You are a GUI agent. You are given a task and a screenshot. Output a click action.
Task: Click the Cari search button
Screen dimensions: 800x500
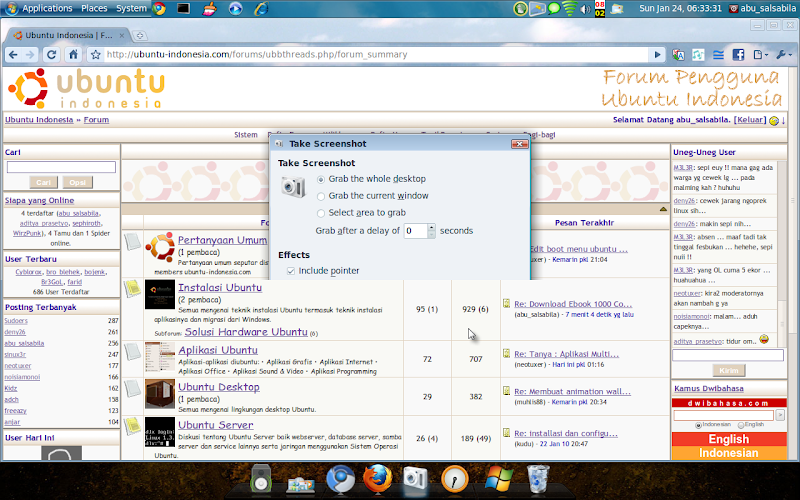point(43,182)
